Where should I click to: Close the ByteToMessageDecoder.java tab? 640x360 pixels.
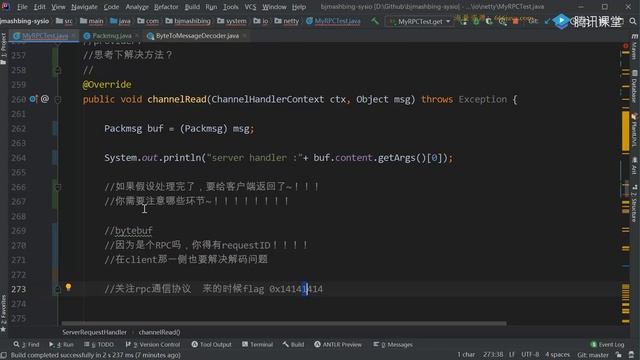coord(244,36)
